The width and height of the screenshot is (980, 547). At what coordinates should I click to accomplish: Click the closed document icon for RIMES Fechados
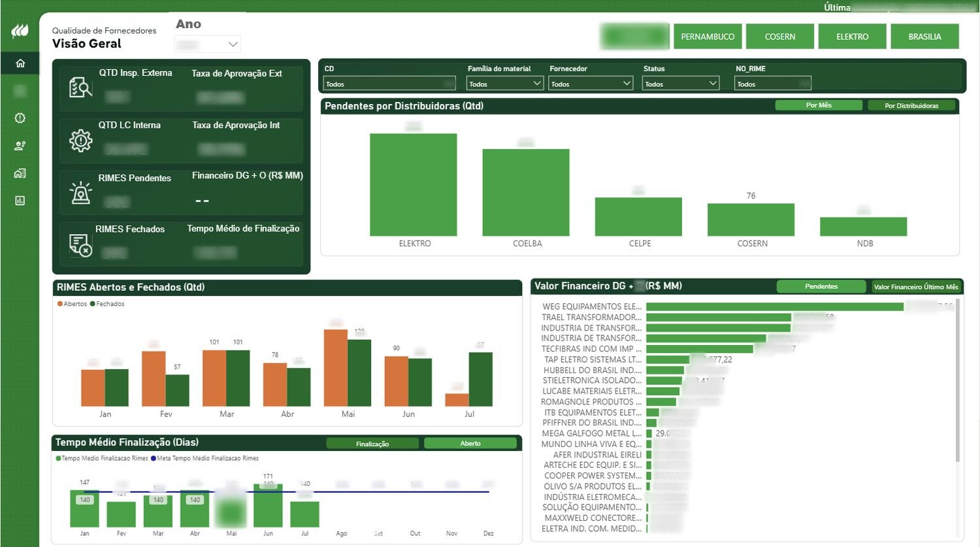80,245
